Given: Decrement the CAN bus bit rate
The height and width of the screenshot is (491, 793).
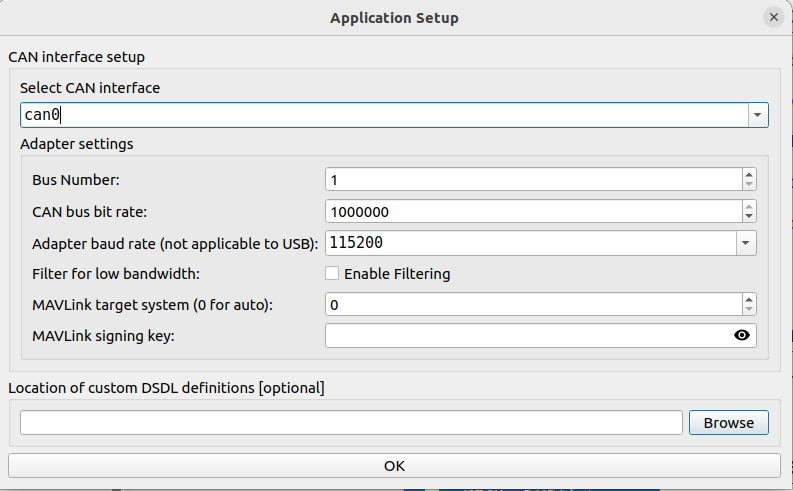Looking at the screenshot, I should [x=748, y=217].
